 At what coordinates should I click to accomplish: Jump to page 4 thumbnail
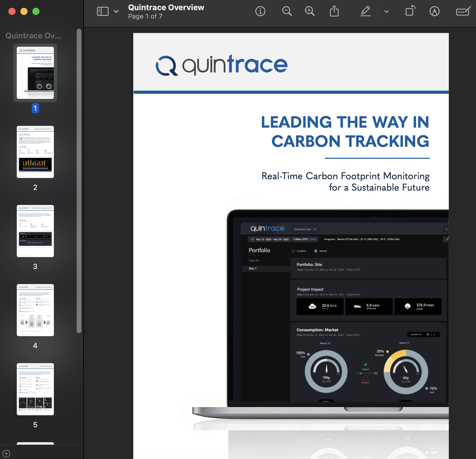35,310
